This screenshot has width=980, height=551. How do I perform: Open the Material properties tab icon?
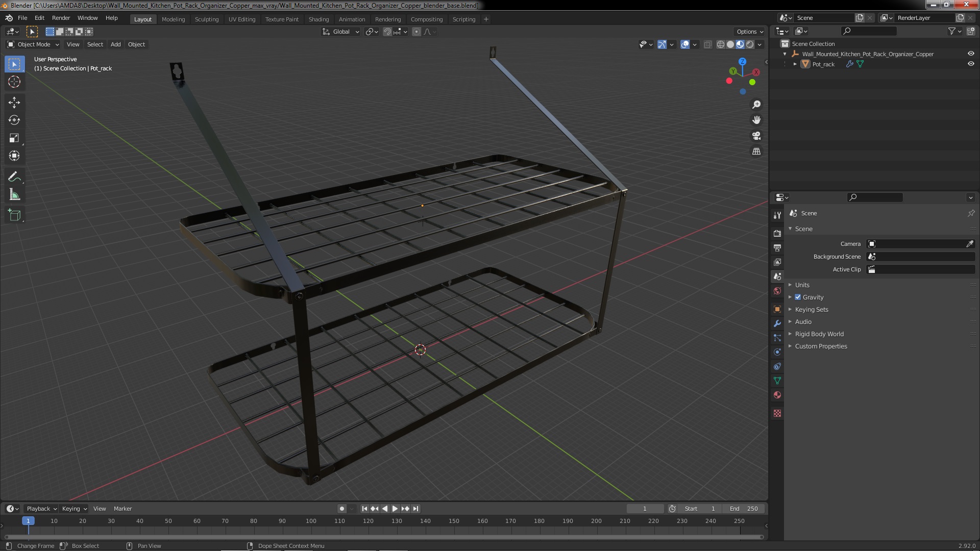777,395
